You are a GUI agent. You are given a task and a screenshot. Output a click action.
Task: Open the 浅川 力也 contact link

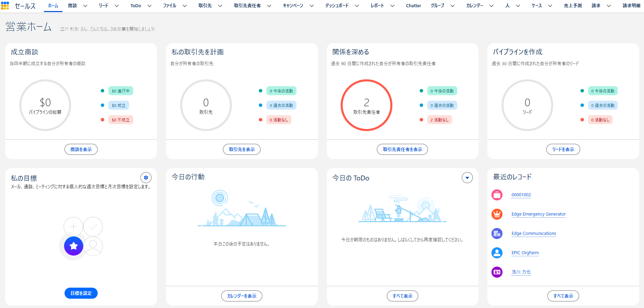521,272
